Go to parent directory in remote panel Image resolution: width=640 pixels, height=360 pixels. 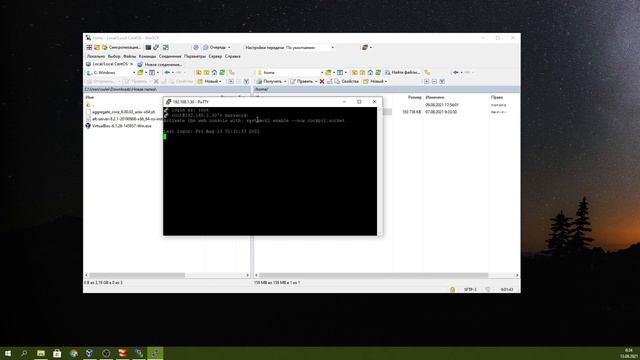coord(355,73)
